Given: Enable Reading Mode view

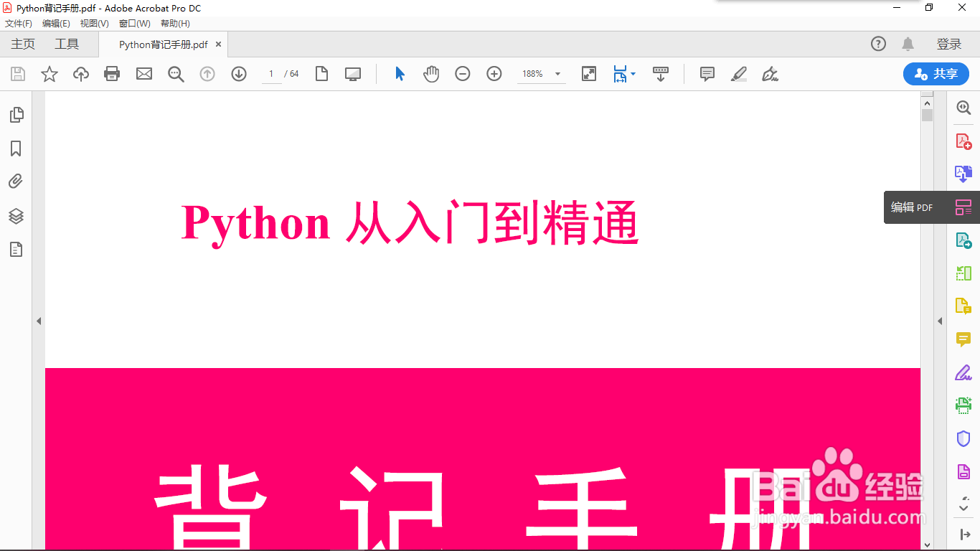Looking at the screenshot, I should tap(352, 74).
